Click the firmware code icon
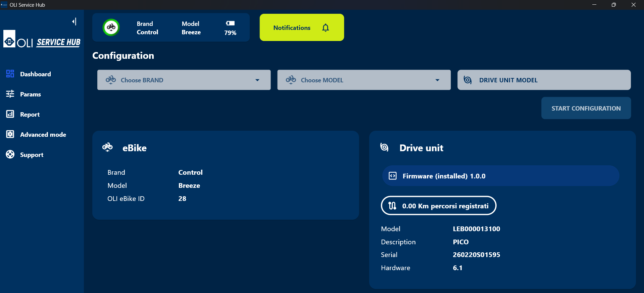This screenshot has width=644, height=293. point(393,176)
